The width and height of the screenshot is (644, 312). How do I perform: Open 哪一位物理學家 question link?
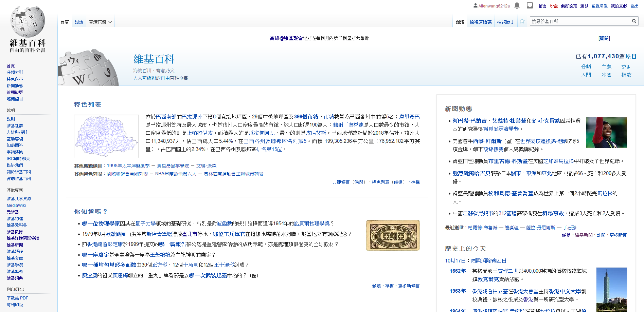[101, 223]
